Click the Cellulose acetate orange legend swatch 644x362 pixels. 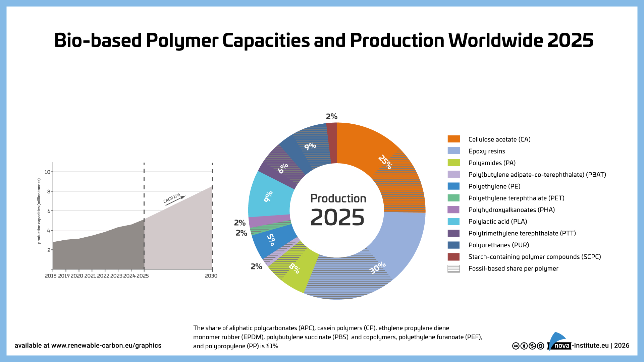tap(453, 139)
